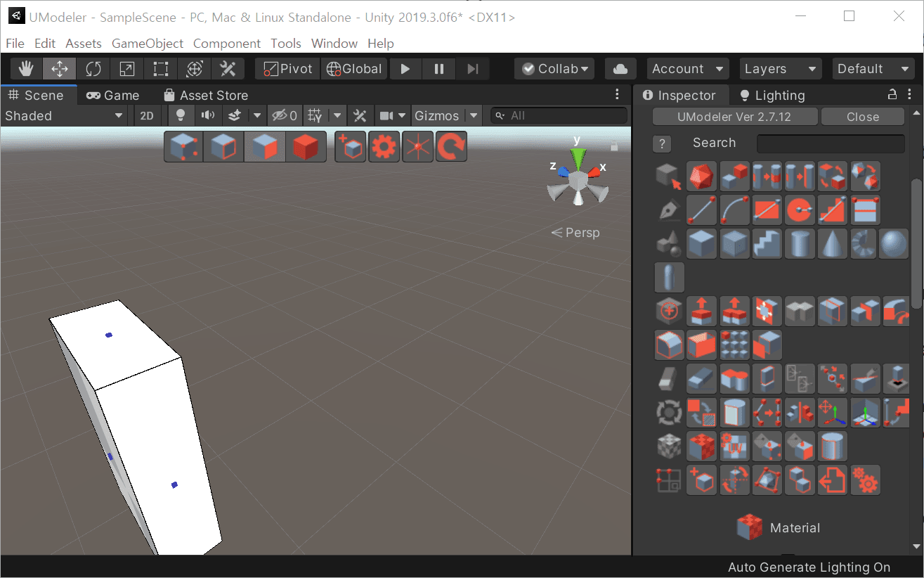Select the combined Transform tool
Image resolution: width=924 pixels, height=578 pixels.
tap(195, 69)
